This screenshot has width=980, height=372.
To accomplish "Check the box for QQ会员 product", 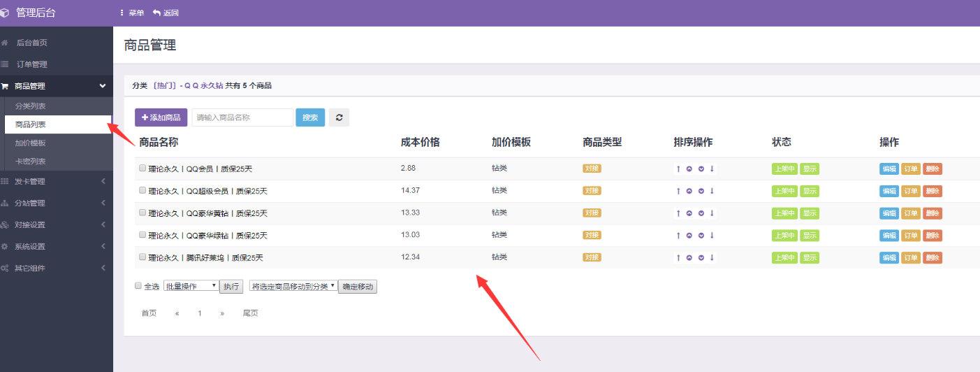I will tap(142, 169).
